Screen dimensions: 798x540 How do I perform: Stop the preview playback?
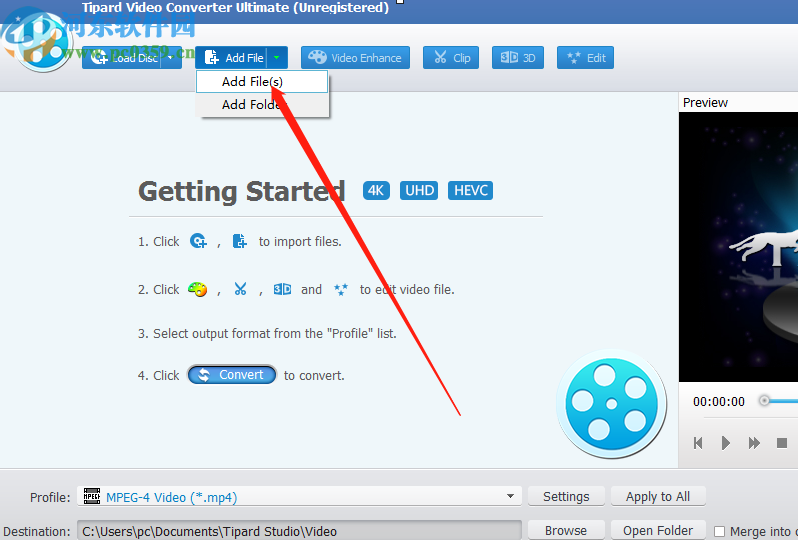[x=782, y=443]
